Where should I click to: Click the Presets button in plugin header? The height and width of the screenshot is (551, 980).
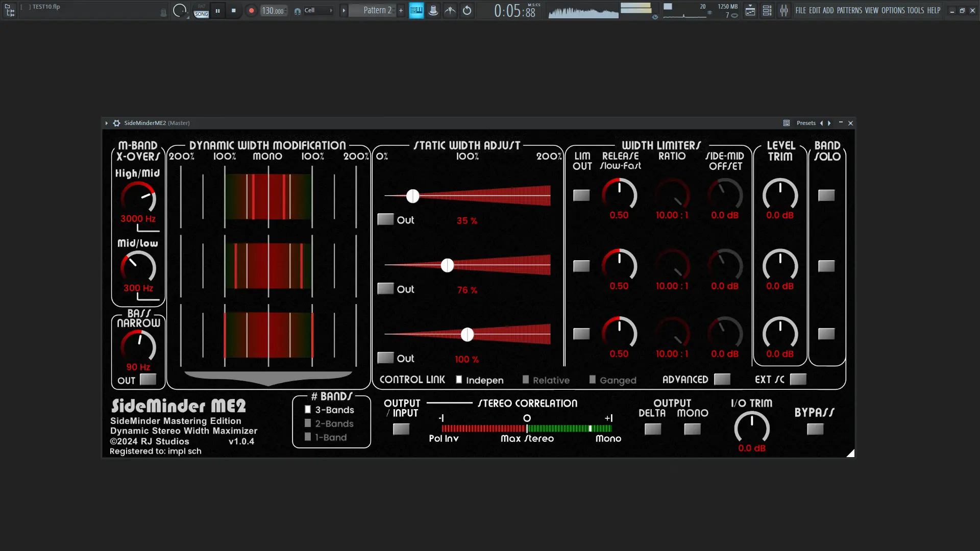click(805, 123)
